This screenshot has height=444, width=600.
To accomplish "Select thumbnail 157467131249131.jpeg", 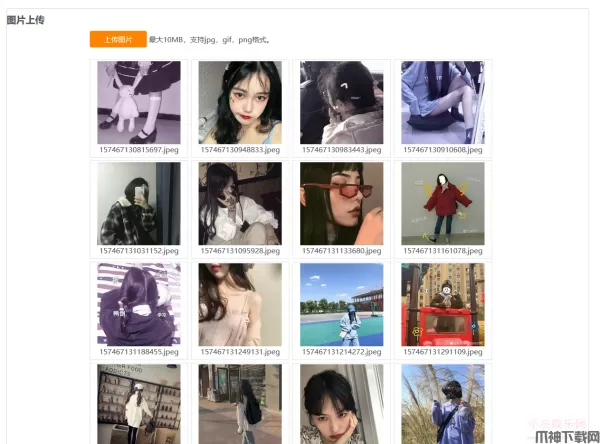I will [x=240, y=305].
